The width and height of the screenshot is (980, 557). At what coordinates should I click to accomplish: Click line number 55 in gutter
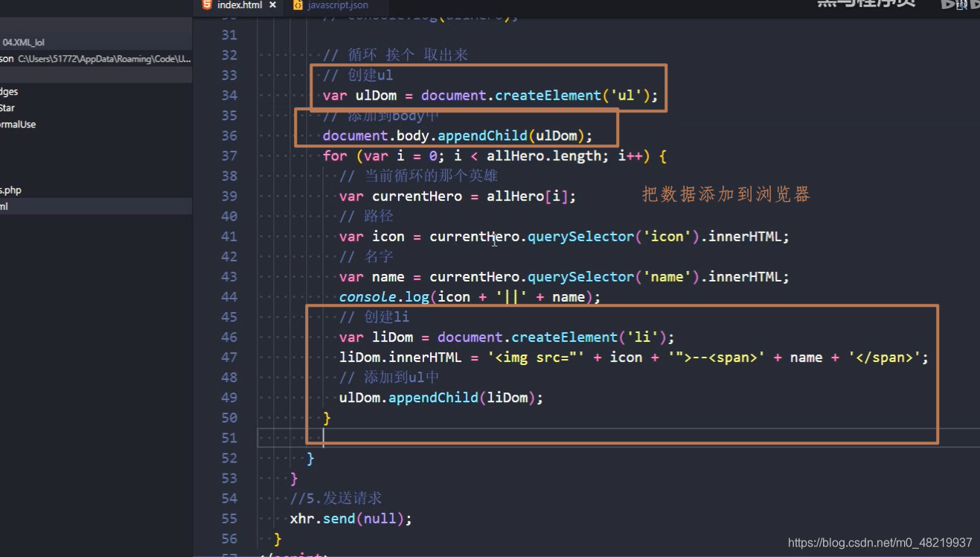click(x=229, y=518)
